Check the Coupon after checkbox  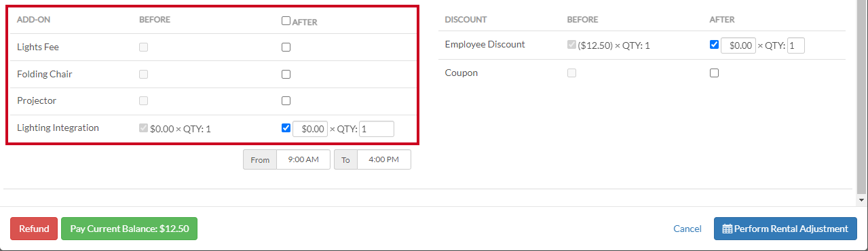(x=713, y=73)
